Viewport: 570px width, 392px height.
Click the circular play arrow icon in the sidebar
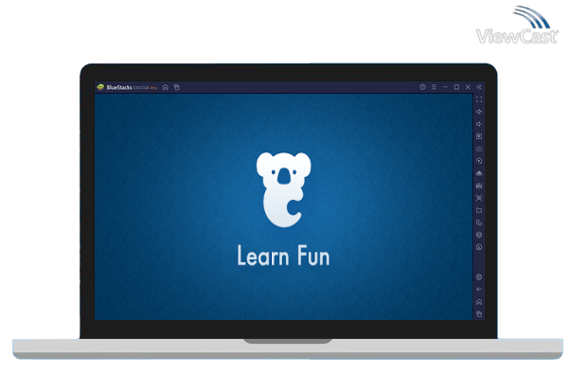pos(479,161)
